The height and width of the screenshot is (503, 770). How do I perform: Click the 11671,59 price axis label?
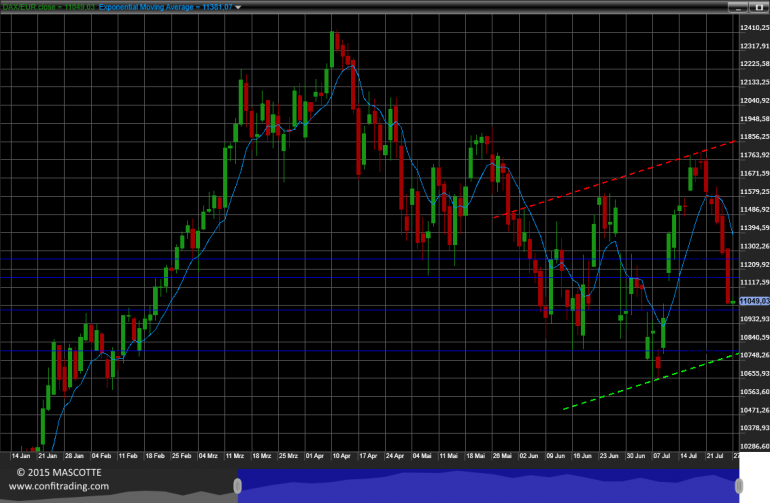pos(754,173)
